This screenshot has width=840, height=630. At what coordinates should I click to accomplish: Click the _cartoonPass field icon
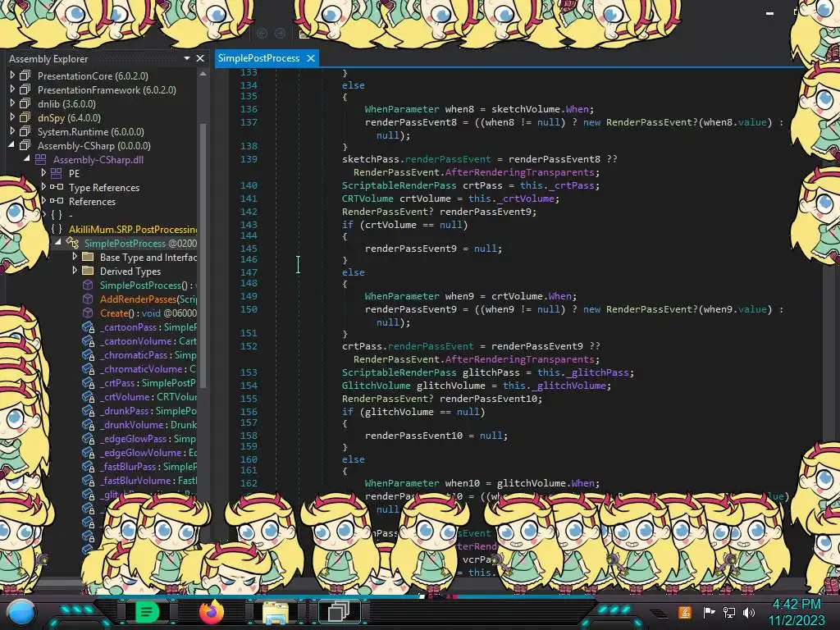[88, 326]
